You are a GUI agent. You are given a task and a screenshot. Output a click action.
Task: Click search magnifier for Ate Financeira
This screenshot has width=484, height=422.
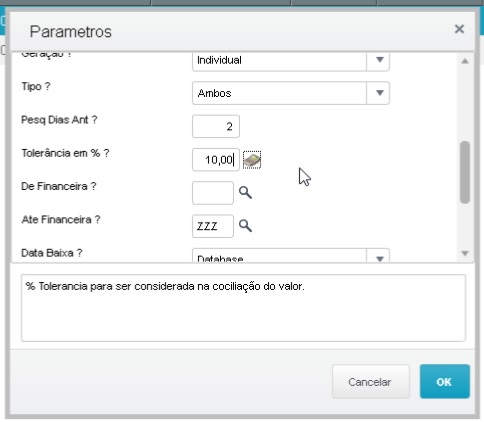[x=245, y=226]
